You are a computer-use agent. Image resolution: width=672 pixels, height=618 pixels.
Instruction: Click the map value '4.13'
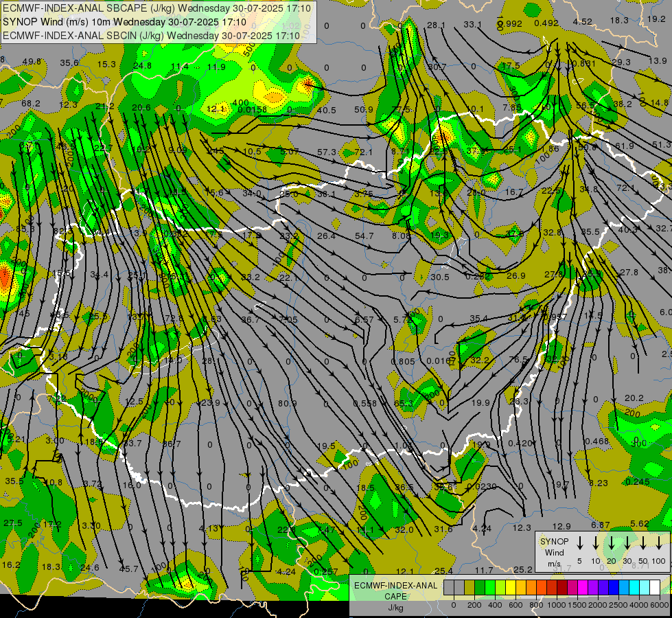click(x=209, y=528)
